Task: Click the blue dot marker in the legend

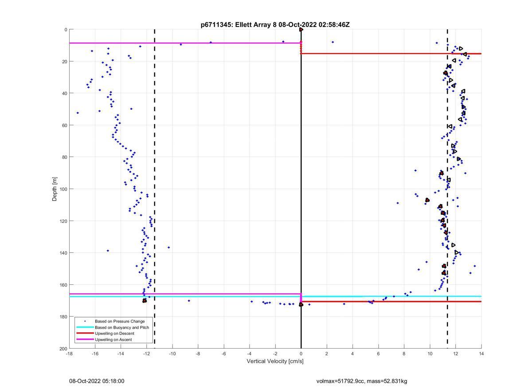Action: pyautogui.click(x=85, y=321)
